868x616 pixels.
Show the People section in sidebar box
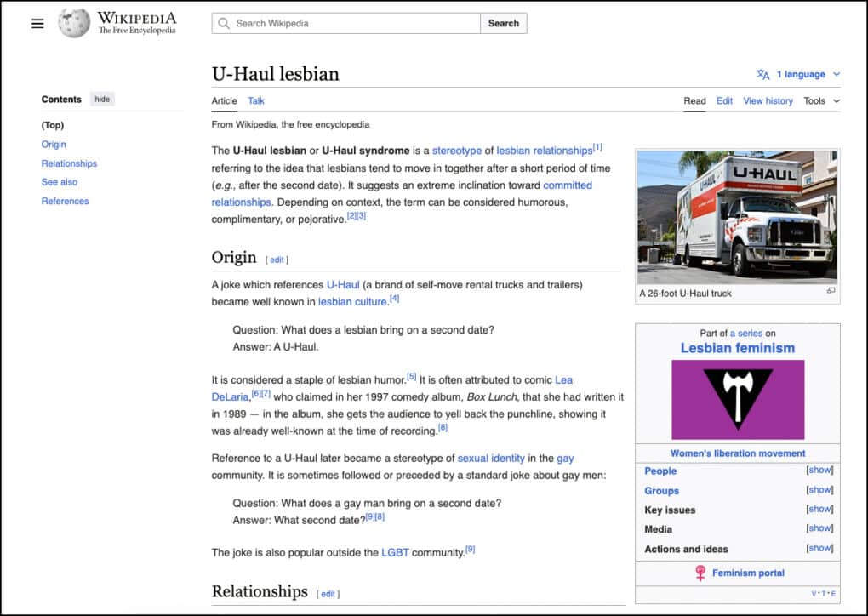pos(819,470)
